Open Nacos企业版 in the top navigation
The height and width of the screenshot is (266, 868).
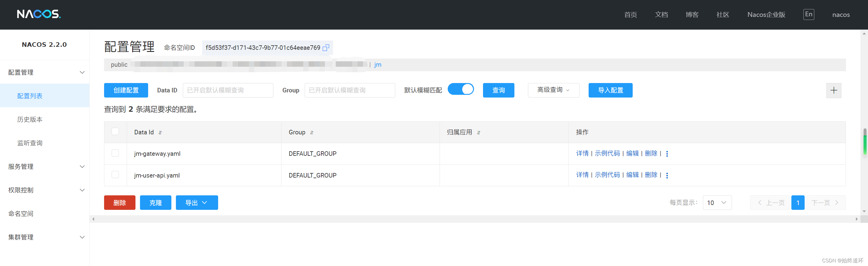[x=766, y=14]
